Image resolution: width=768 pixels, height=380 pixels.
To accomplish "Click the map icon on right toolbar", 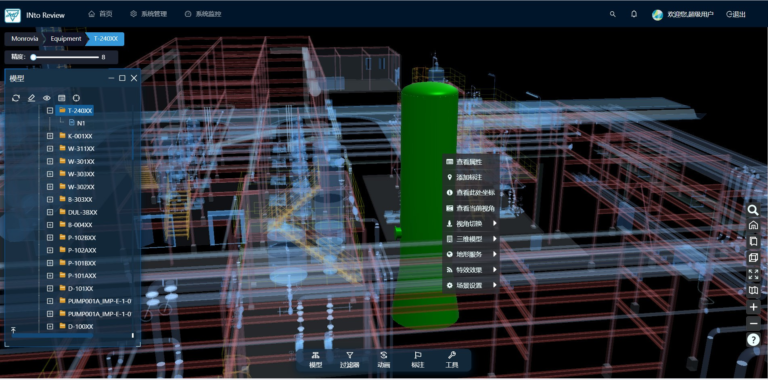I will coord(753,290).
